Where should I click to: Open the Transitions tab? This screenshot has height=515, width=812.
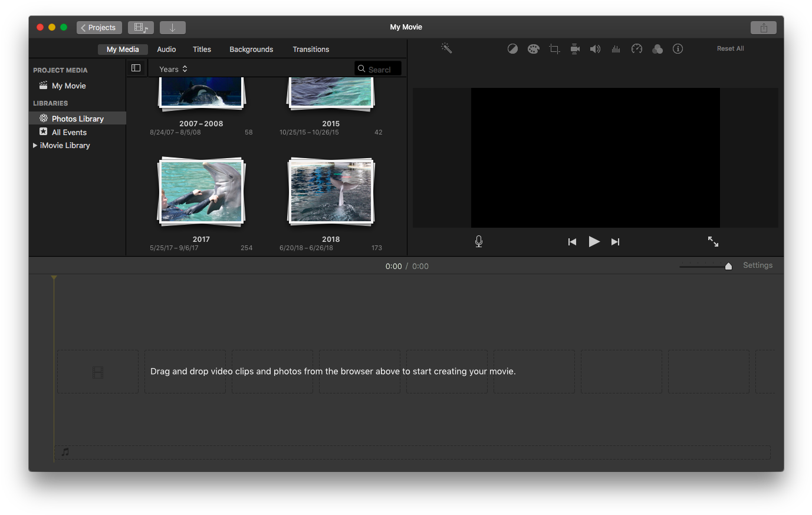[311, 50]
